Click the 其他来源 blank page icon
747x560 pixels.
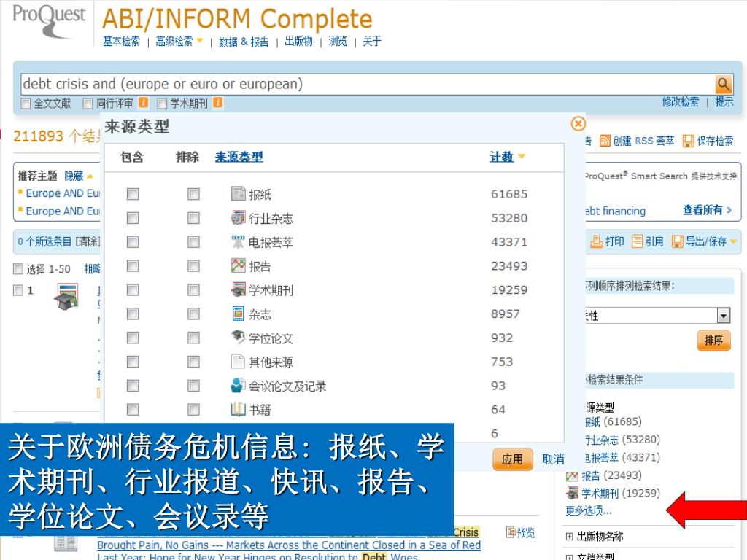pos(238,361)
